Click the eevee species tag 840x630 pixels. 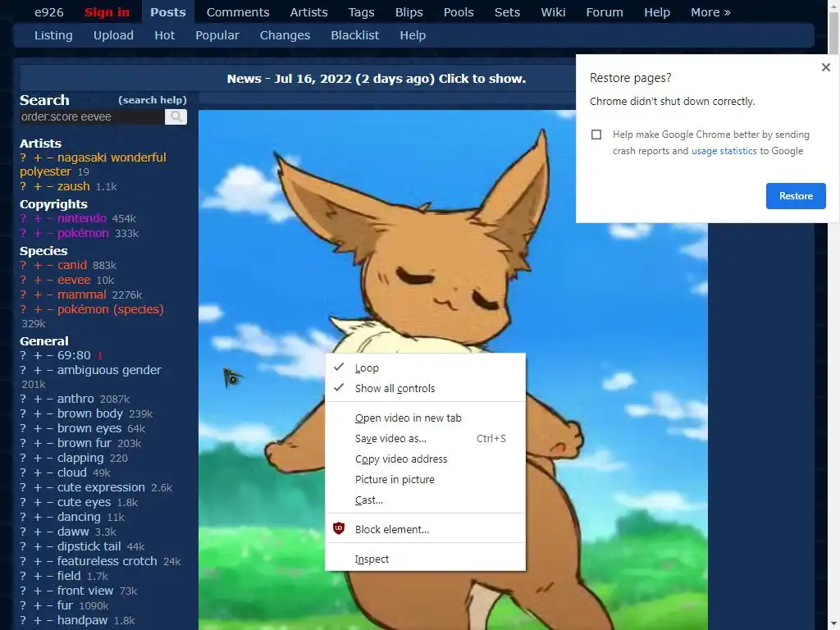tap(74, 281)
